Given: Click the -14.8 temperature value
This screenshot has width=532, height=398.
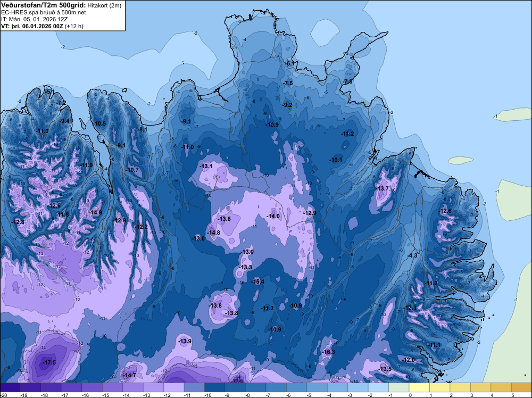Looking at the screenshot, I should point(213,233).
